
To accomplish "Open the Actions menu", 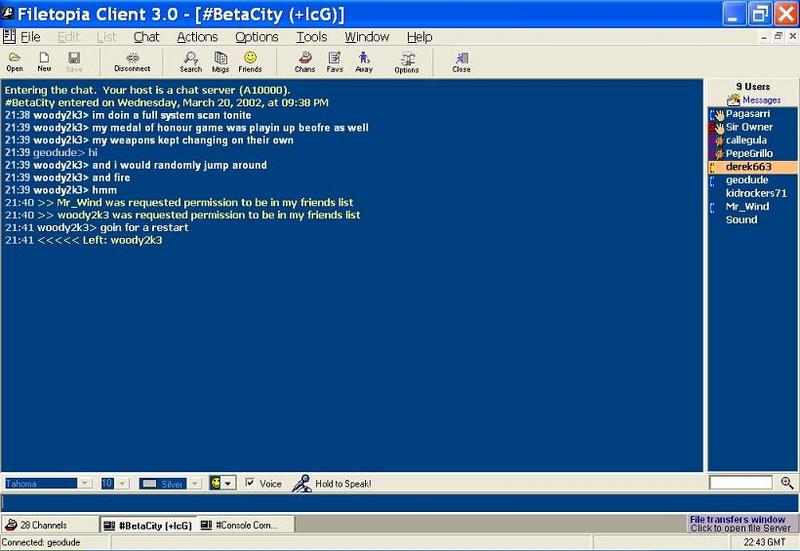I will click(x=197, y=37).
